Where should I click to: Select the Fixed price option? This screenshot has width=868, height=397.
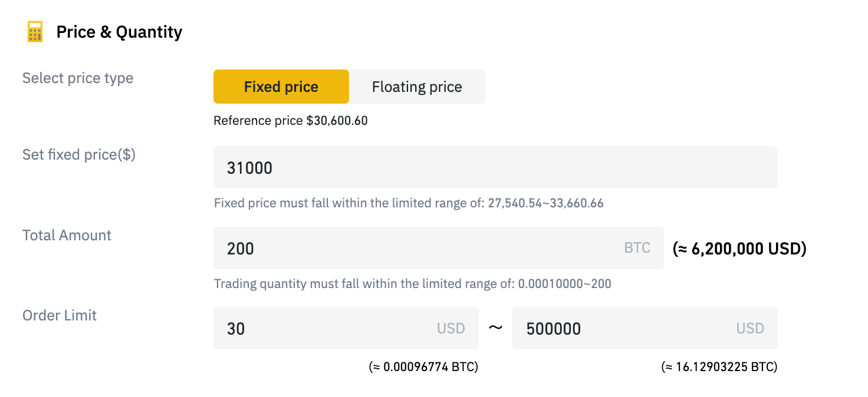point(281,87)
